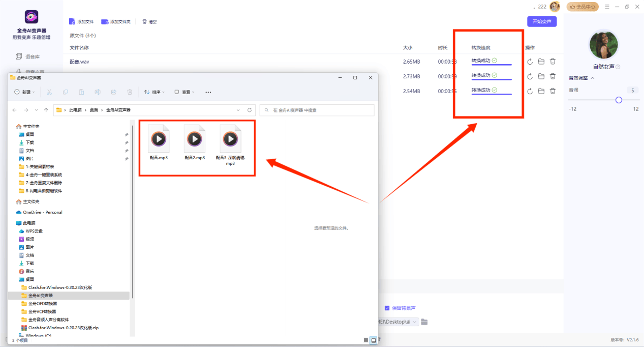Click the refresh icon in Explorer address bar
The width and height of the screenshot is (644, 347).
tap(250, 110)
